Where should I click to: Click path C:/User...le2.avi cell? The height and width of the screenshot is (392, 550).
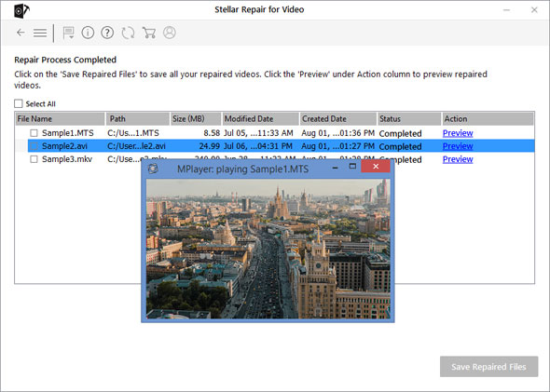(x=136, y=146)
